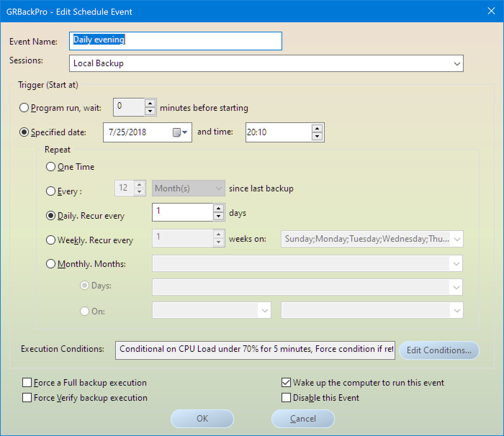Toggle Wake up the computer checkbox

(286, 382)
